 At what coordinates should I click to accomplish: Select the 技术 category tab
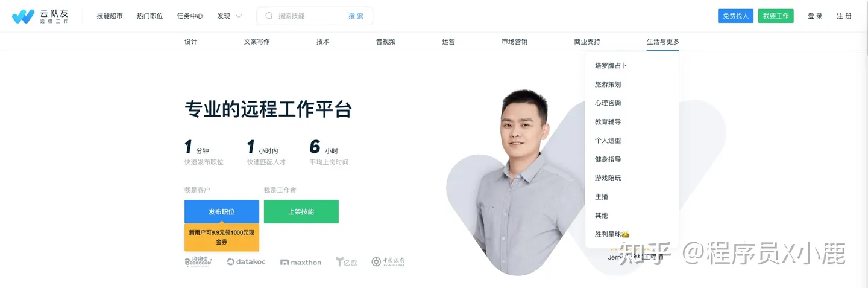click(323, 42)
